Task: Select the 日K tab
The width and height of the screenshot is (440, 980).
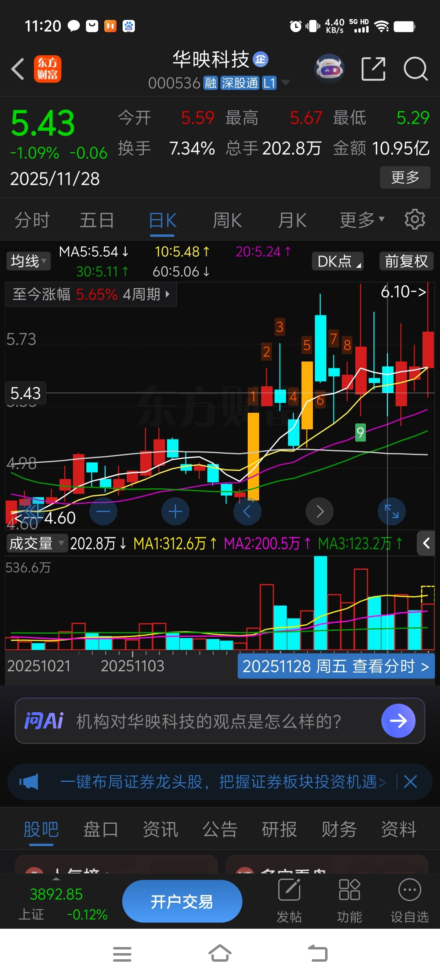Action: pyautogui.click(x=163, y=220)
